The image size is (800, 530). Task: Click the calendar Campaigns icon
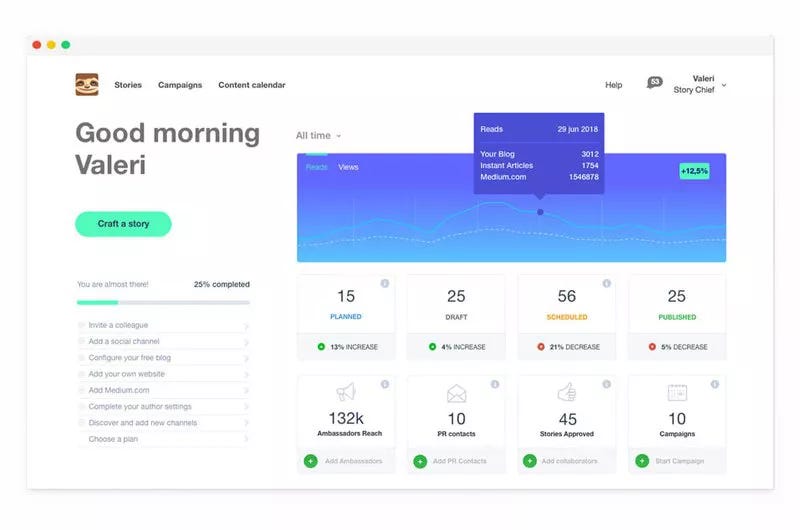coord(677,392)
